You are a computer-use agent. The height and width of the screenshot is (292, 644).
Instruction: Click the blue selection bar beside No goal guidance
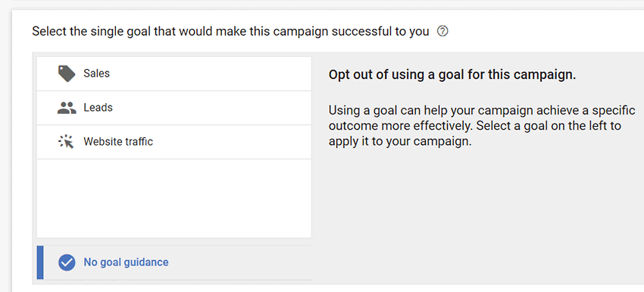(40, 262)
